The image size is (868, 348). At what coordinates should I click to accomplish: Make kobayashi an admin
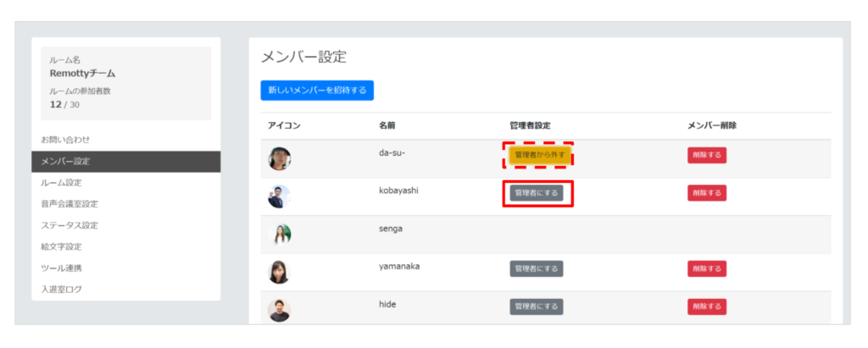click(x=537, y=193)
